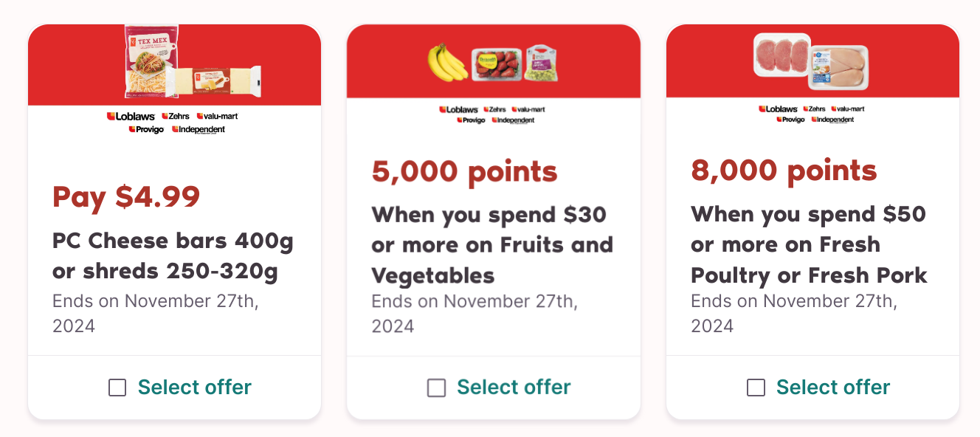Click the Zehrs logo on the cheese card
This screenshot has height=437, width=980.
[176, 116]
